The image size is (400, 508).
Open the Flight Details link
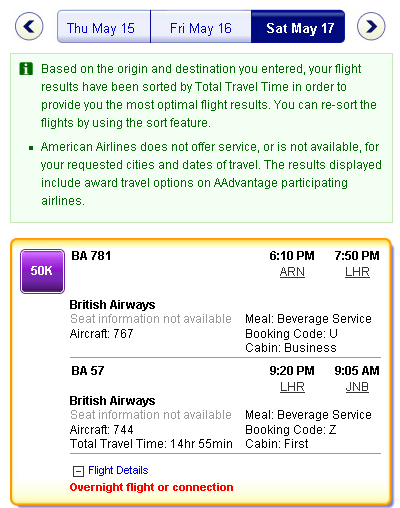pyautogui.click(x=118, y=470)
